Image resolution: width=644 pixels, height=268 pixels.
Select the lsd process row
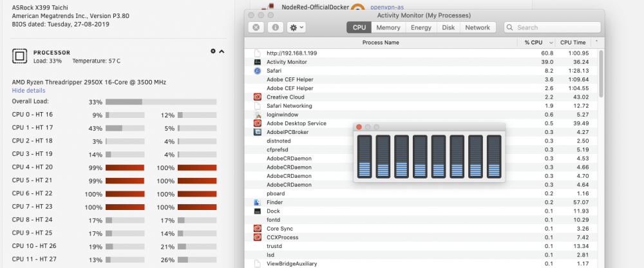pyautogui.click(x=421, y=255)
